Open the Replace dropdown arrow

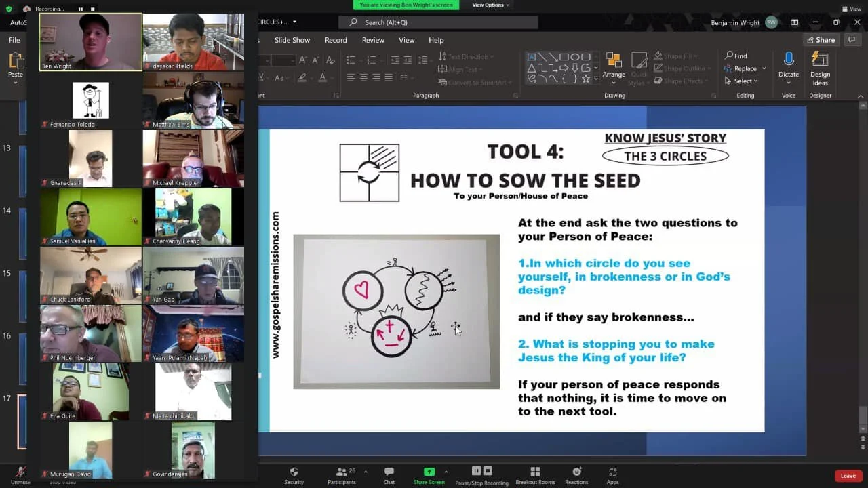pos(764,68)
